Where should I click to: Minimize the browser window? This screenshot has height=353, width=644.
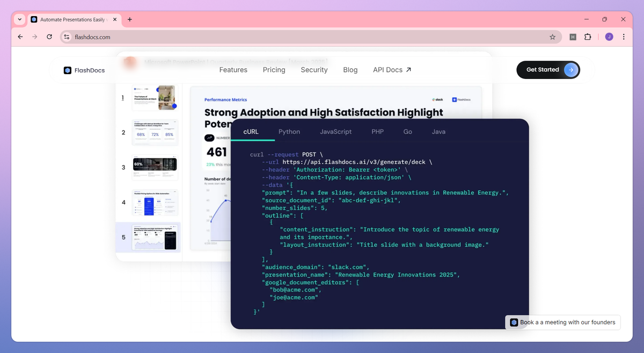586,19
